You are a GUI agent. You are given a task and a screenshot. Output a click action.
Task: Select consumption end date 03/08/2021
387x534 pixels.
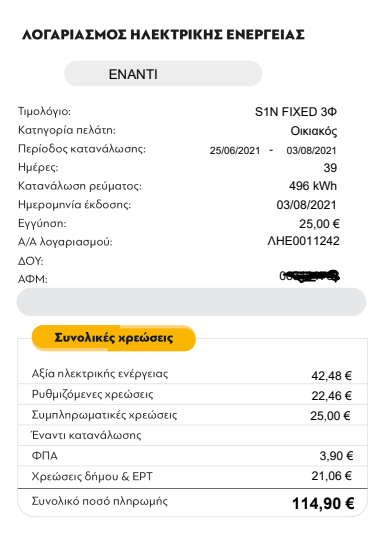pos(311,151)
